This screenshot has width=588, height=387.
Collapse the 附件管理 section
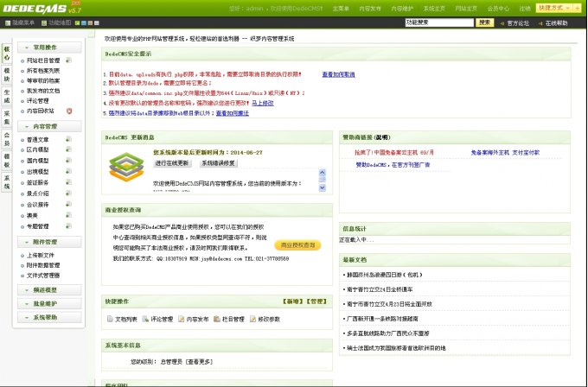point(49,242)
